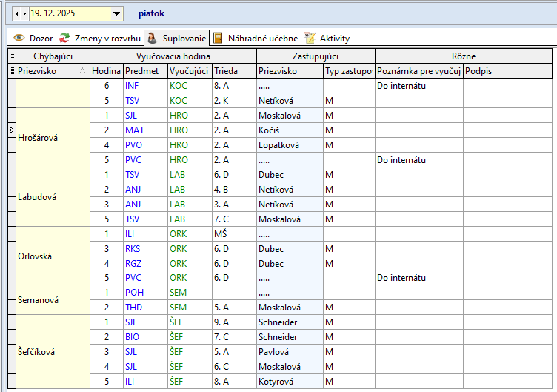
Task: Click the eye icon on Dozor tab
Action: point(19,38)
